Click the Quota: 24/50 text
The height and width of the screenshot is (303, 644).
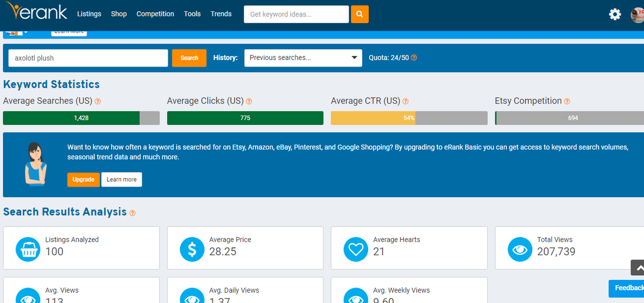tap(389, 58)
